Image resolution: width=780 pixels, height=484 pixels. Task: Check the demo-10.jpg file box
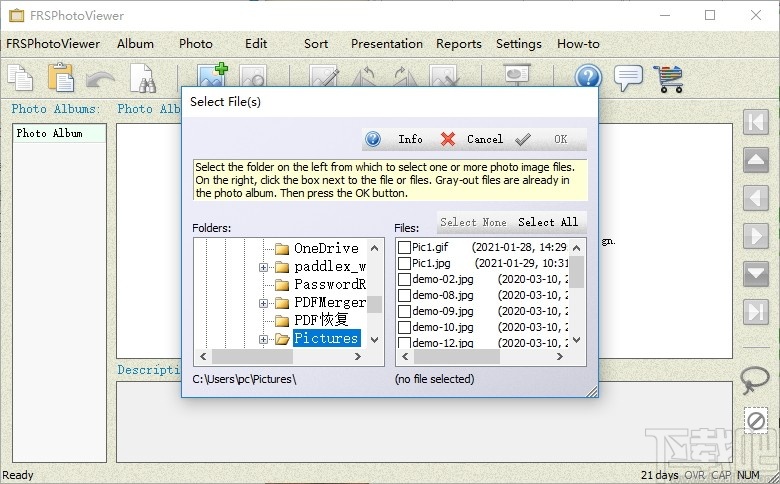coord(404,327)
